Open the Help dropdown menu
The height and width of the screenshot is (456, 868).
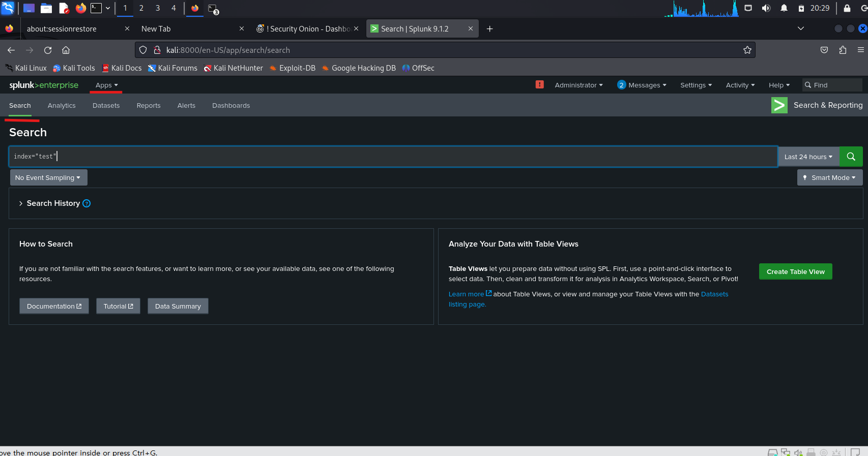coord(779,85)
